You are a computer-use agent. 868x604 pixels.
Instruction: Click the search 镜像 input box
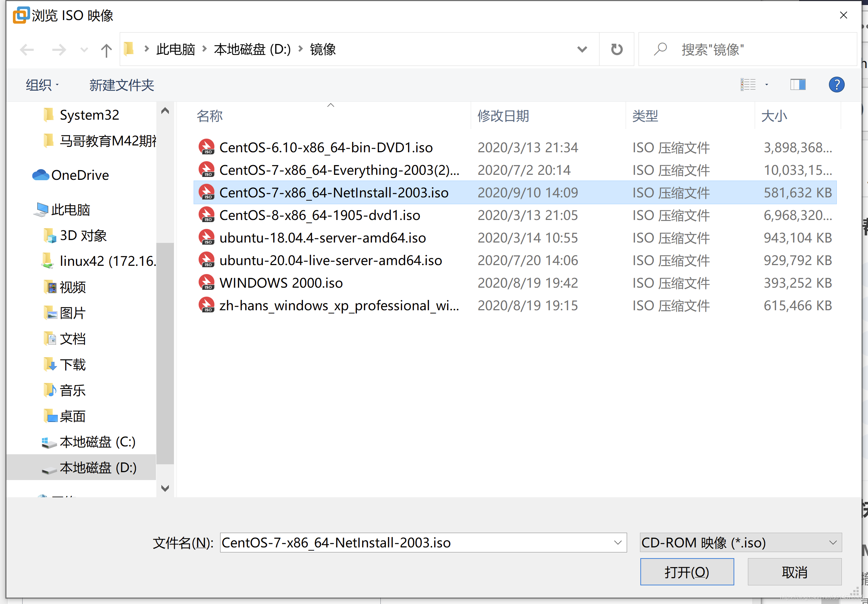click(748, 49)
